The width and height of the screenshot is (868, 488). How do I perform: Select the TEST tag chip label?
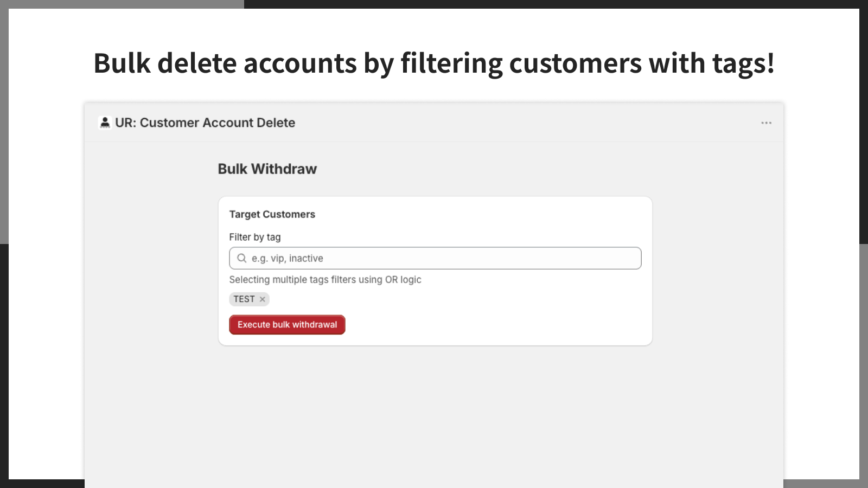pos(244,299)
